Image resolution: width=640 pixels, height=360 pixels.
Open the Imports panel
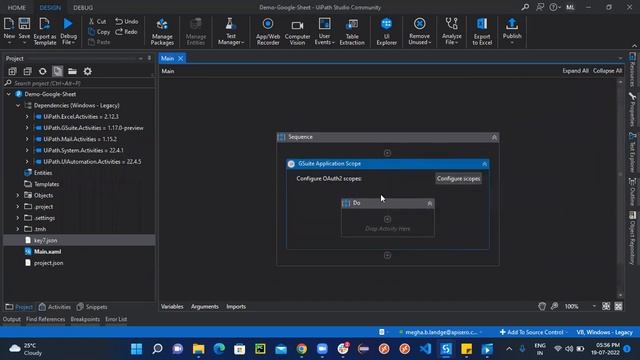click(x=236, y=307)
